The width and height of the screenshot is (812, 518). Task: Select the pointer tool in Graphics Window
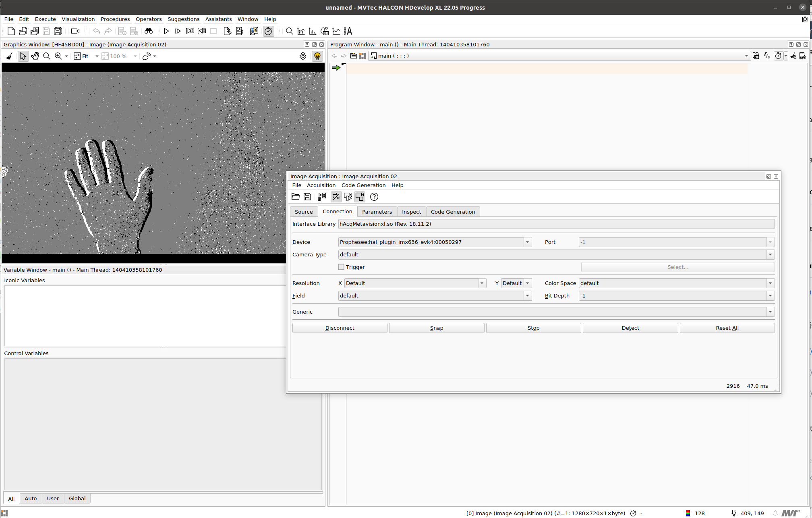[x=23, y=56]
